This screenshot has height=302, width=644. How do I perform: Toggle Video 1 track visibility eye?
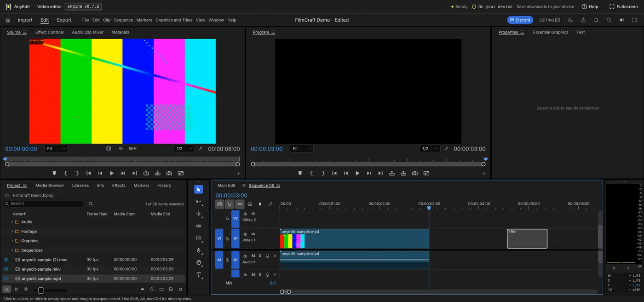pos(253,234)
